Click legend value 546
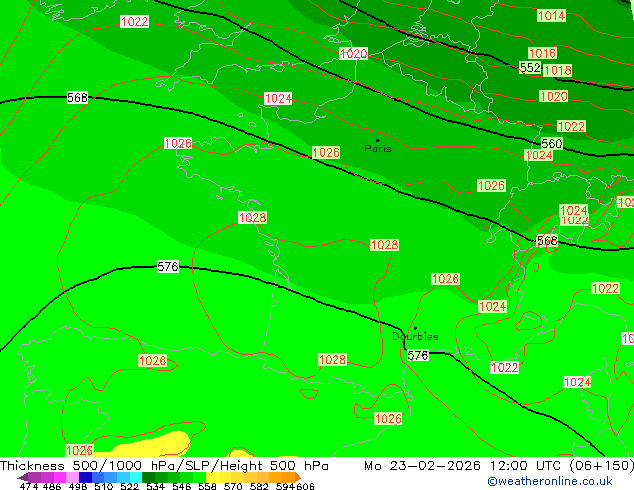 [x=181, y=486]
